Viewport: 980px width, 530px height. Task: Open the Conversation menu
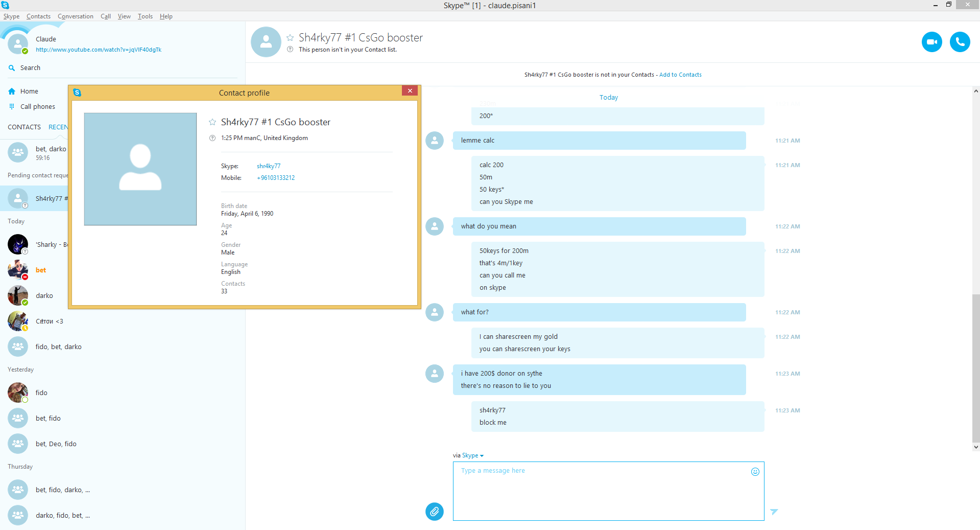[76, 16]
